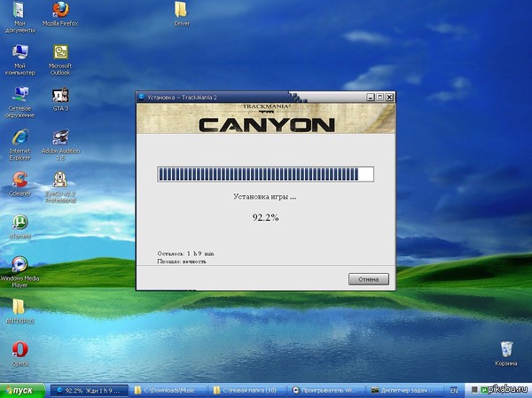Select the EyeCU Professional shortcut
Image resolution: width=532 pixels, height=398 pixels.
coord(60,187)
